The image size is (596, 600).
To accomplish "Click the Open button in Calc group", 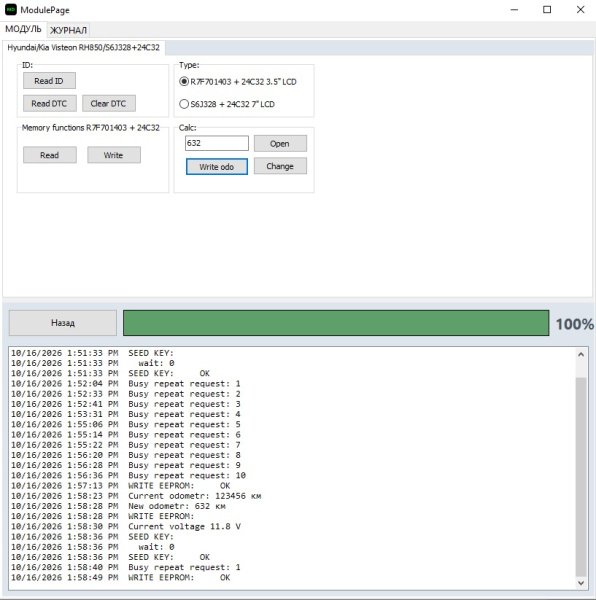I will tap(280, 143).
